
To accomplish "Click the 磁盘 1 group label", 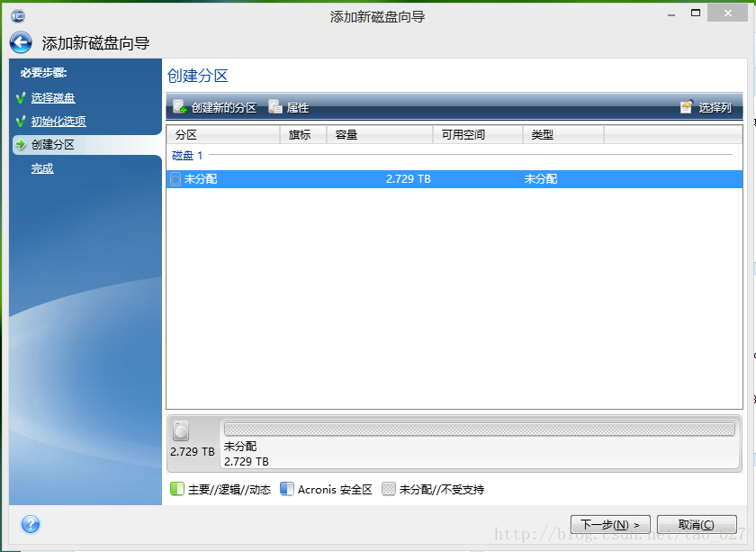I will 187,156.
